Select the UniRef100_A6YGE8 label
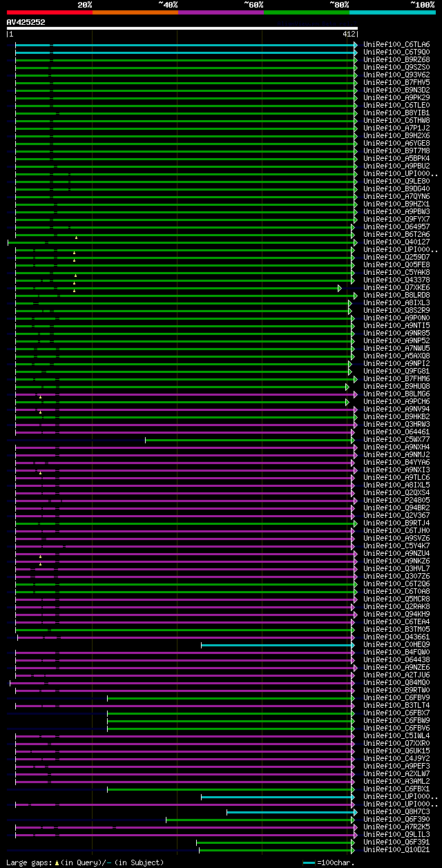442x868 pixels. pos(396,143)
